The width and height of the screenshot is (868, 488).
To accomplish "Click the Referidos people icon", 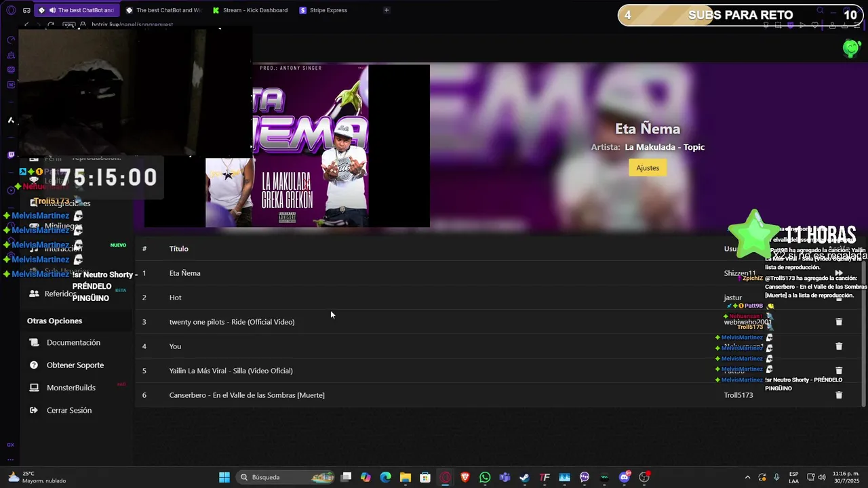I will click(34, 294).
